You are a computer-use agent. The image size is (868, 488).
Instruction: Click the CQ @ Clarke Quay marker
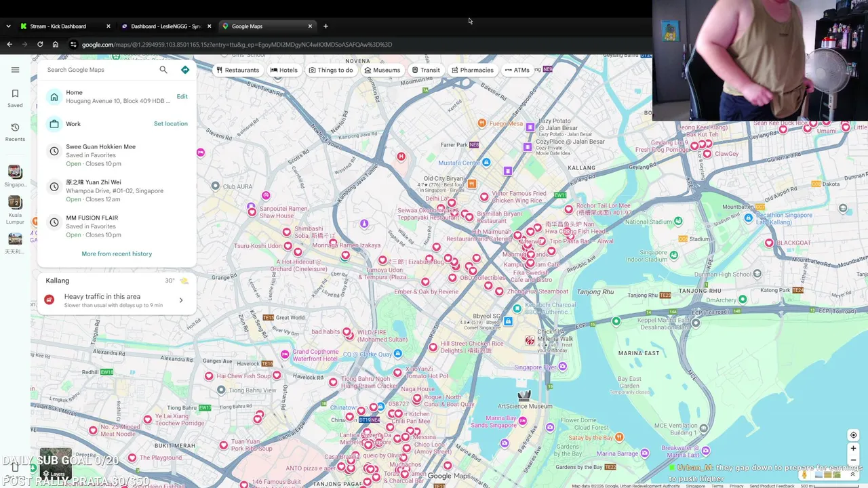[398, 354]
